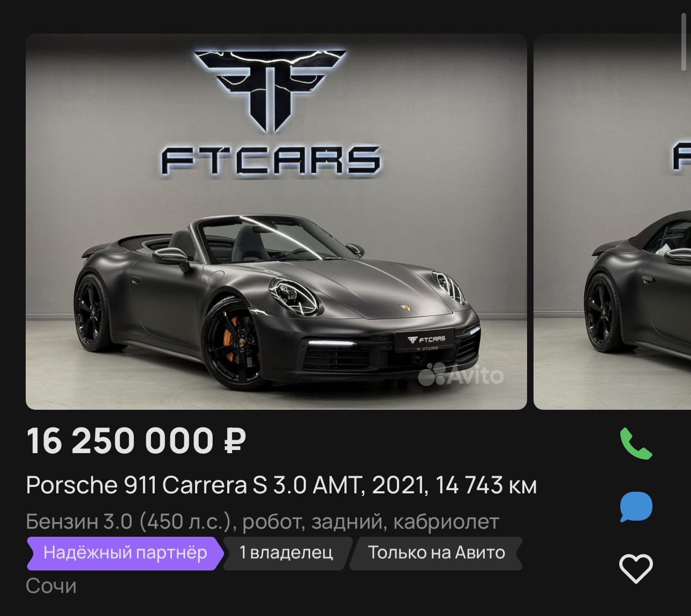This screenshot has height=616, width=691.
Task: Open the main Porsche photo
Action: click(276, 222)
